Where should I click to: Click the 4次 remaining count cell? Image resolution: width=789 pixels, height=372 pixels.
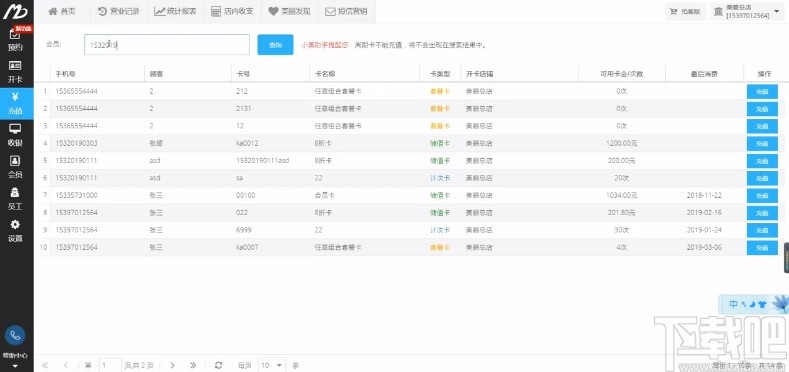click(621, 248)
